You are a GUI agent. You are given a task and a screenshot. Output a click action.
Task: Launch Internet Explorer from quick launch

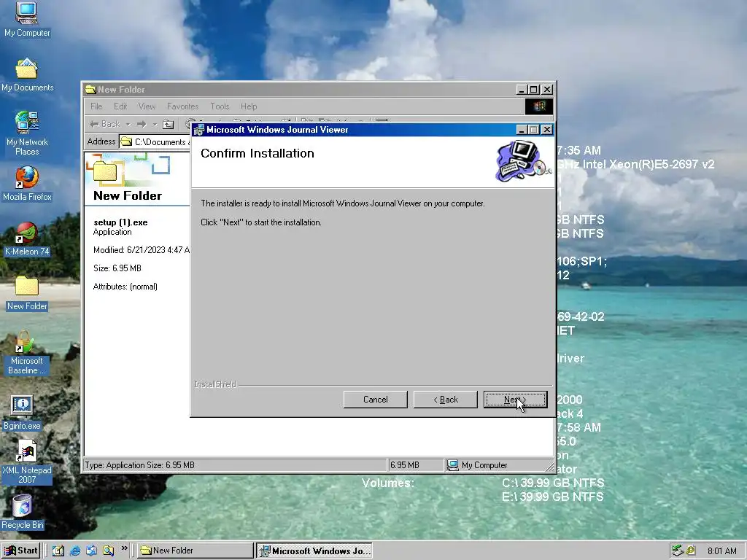tap(75, 551)
